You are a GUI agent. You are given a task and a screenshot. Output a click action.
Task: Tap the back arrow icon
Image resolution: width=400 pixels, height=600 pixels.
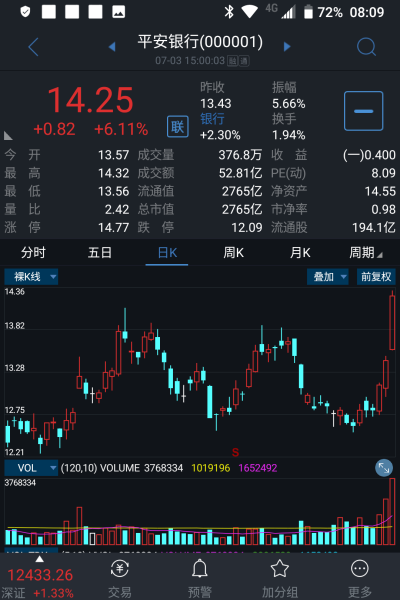34,47
